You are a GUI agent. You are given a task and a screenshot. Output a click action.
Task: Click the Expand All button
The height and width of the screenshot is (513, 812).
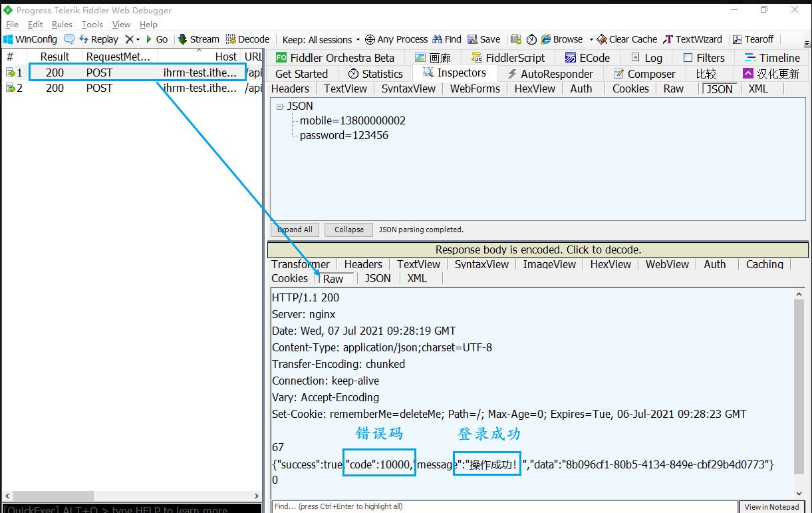click(x=295, y=230)
